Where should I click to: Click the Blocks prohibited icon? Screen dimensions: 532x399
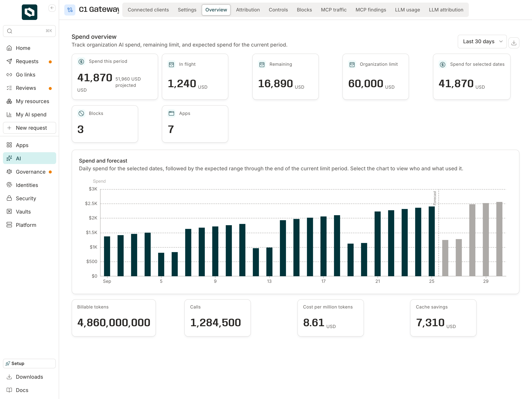click(x=81, y=114)
